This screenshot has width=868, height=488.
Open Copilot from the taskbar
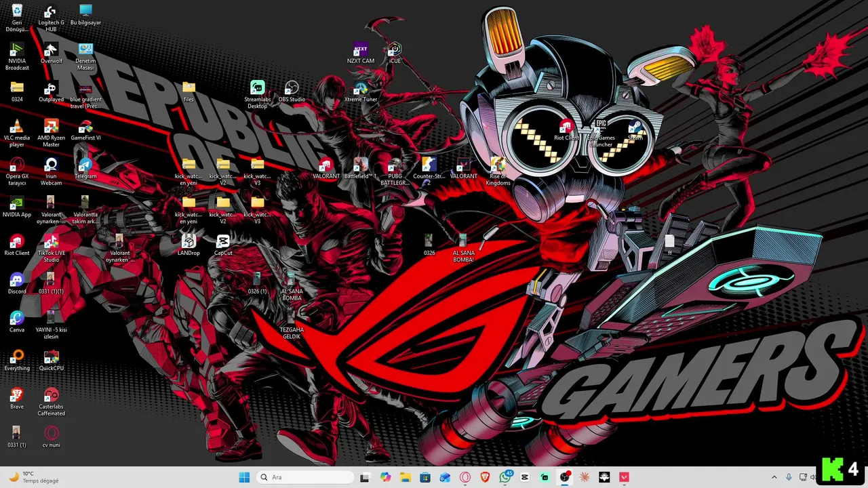[386, 477]
